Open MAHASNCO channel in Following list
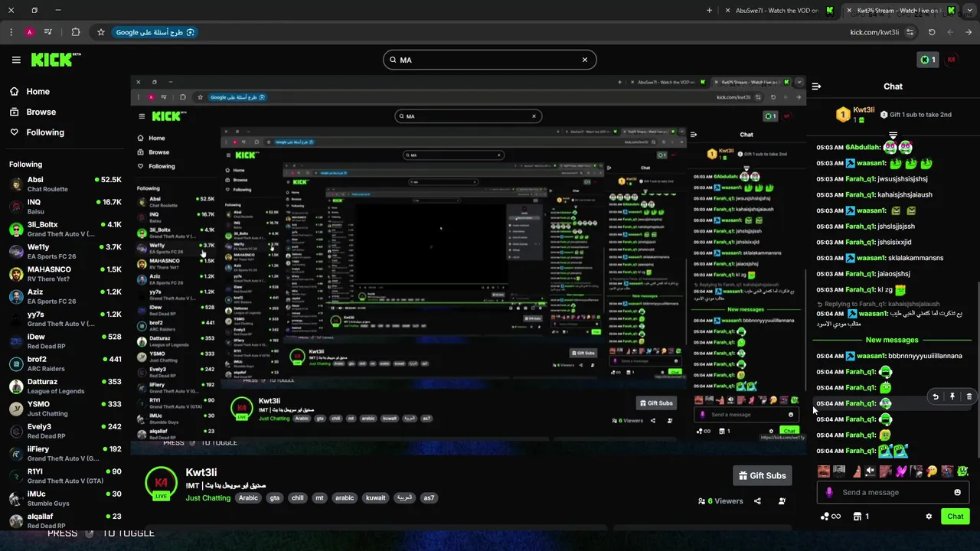980x551 pixels. pyautogui.click(x=65, y=274)
